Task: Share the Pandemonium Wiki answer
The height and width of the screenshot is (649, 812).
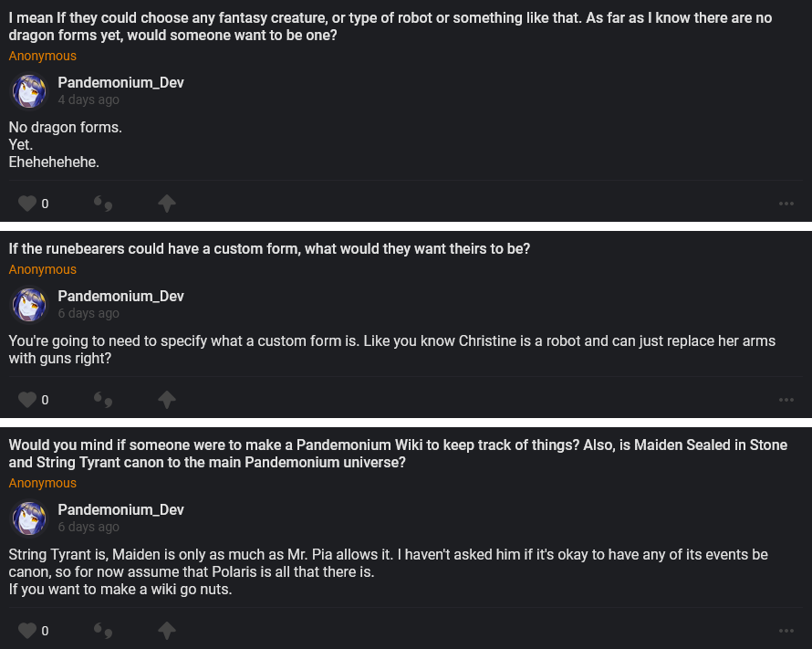Action: coord(166,630)
